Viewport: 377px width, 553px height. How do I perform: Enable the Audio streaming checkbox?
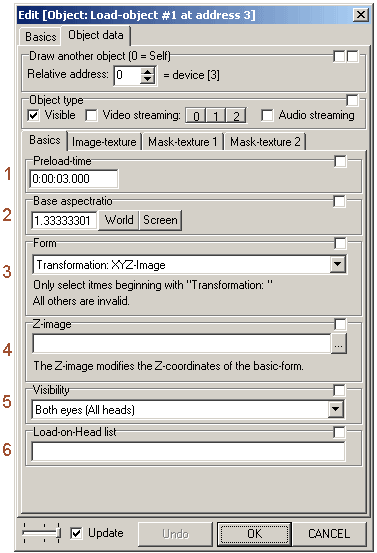267,115
